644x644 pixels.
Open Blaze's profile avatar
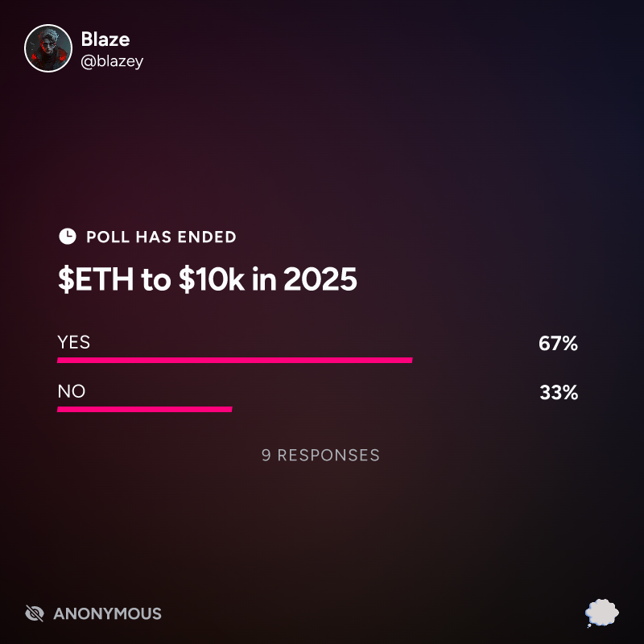[x=48, y=48]
